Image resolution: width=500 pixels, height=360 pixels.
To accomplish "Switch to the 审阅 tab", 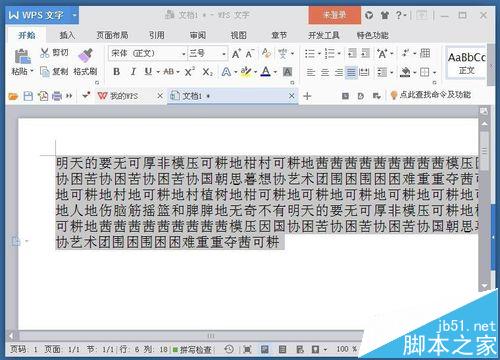I will 198,35.
